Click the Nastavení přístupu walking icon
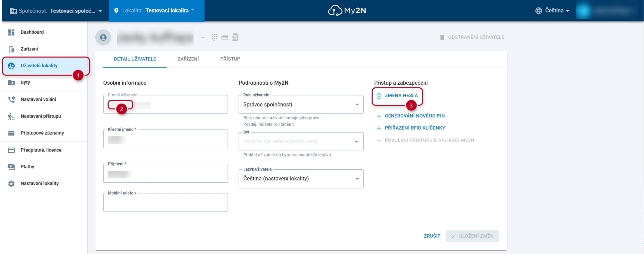The image size is (644, 254). 11,116
